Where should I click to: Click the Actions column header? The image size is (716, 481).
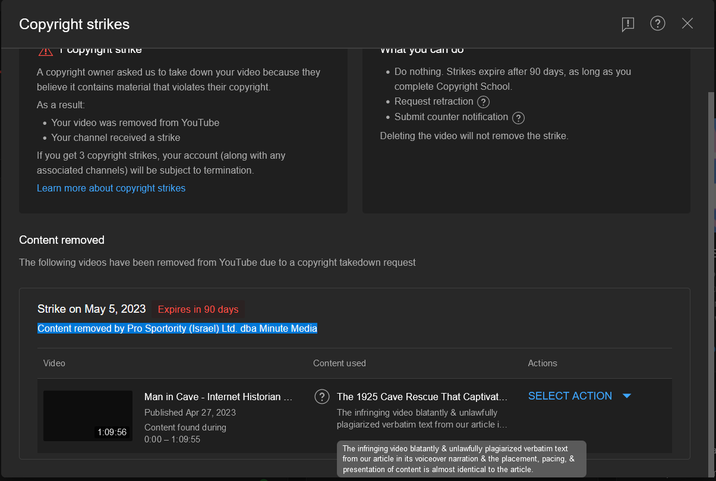(542, 363)
